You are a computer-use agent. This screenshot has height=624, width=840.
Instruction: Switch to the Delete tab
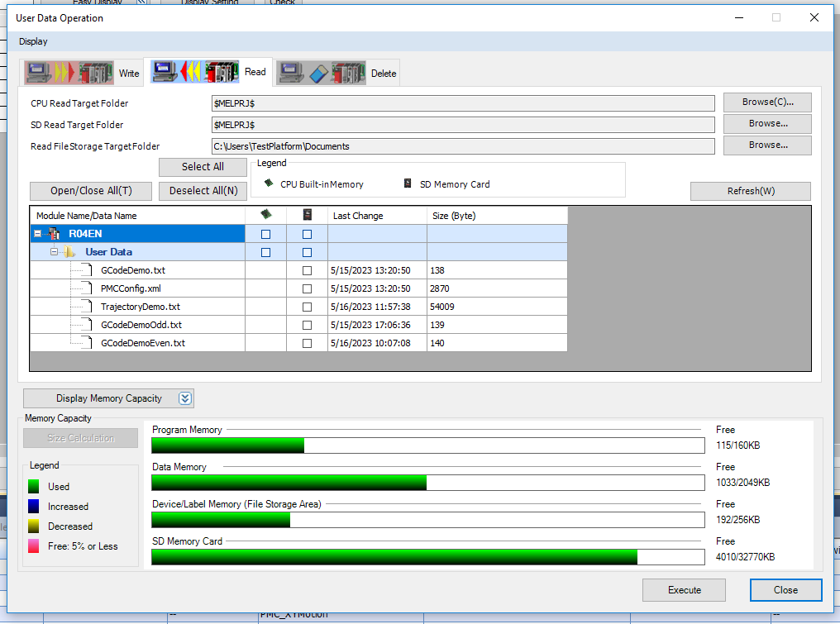click(383, 74)
